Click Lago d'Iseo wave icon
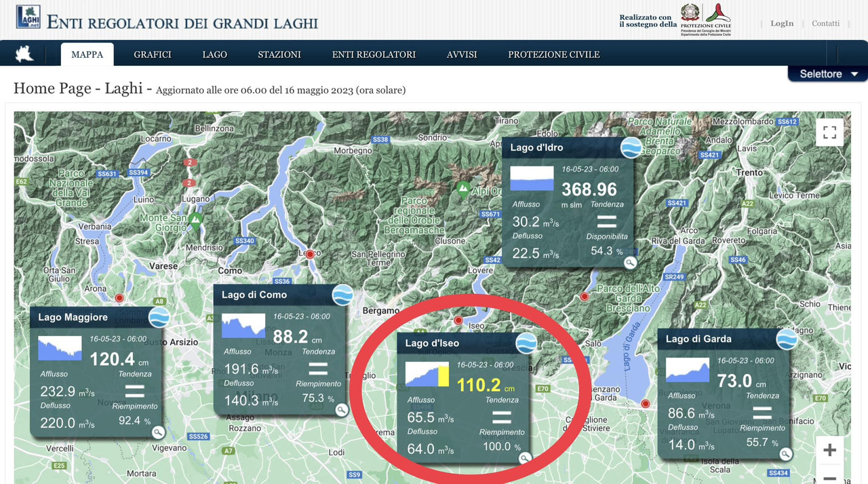The width and height of the screenshot is (868, 484). (526, 343)
